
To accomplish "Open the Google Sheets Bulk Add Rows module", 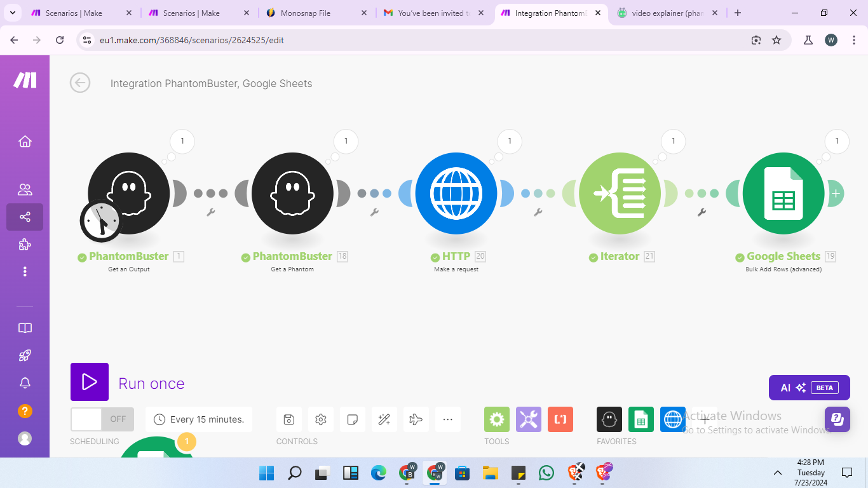I will tap(783, 193).
